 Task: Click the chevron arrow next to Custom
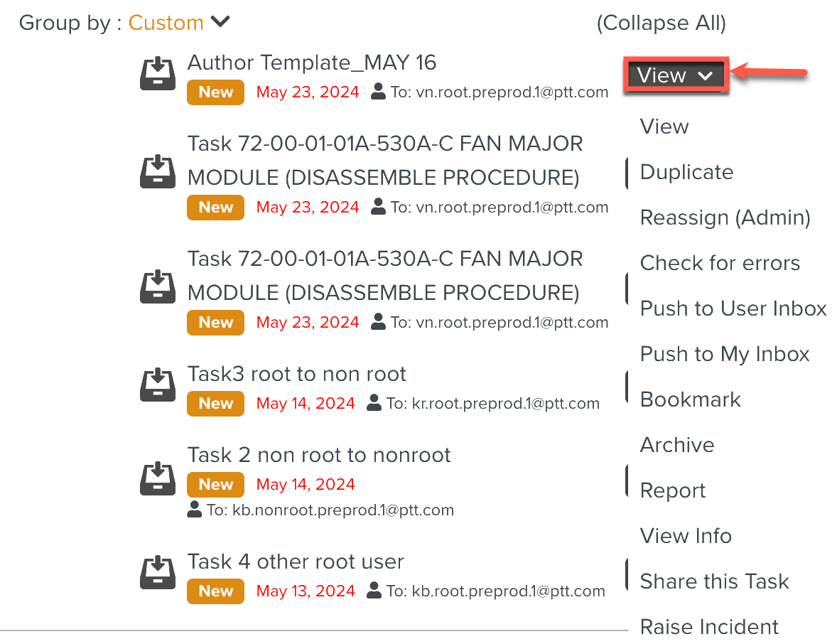point(221,22)
